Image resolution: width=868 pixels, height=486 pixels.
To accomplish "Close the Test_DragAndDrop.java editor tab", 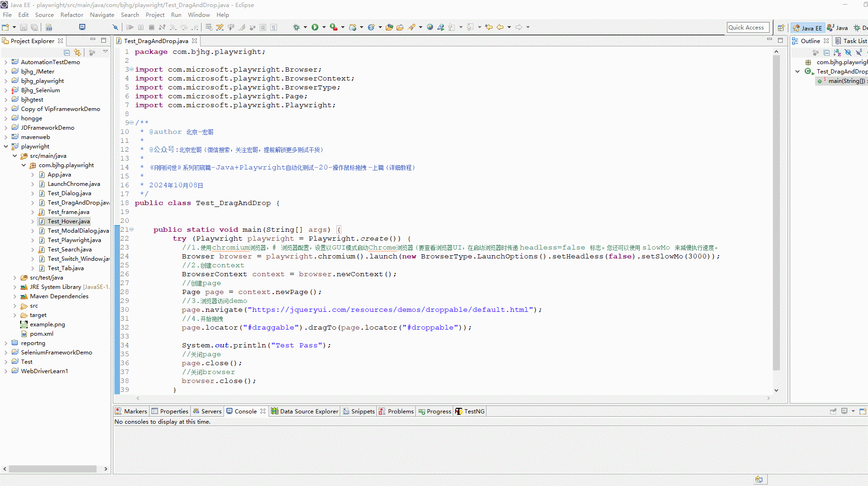I will [x=195, y=41].
